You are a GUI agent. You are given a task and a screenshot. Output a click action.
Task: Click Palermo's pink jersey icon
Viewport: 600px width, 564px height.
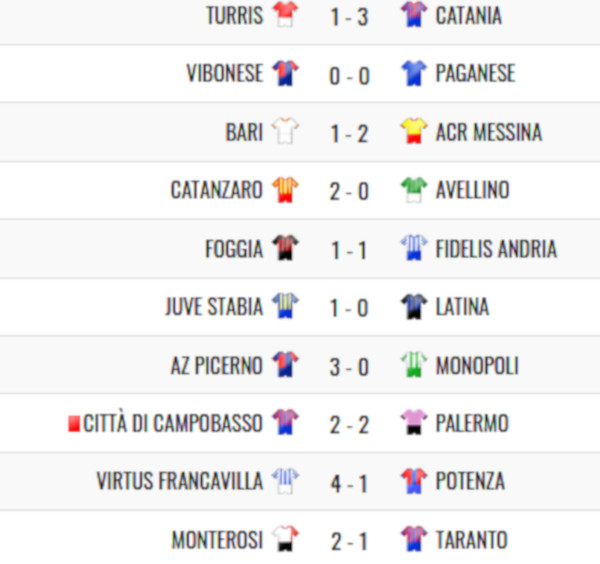413,423
